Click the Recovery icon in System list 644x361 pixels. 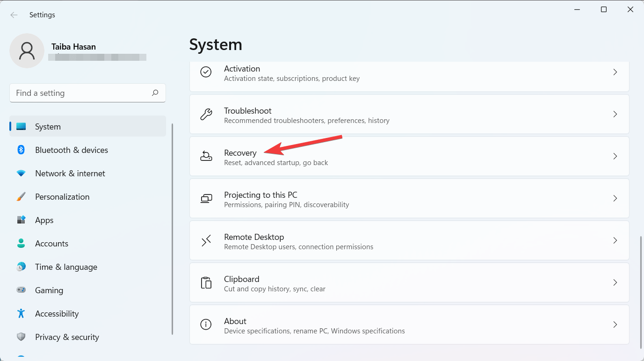click(x=206, y=156)
